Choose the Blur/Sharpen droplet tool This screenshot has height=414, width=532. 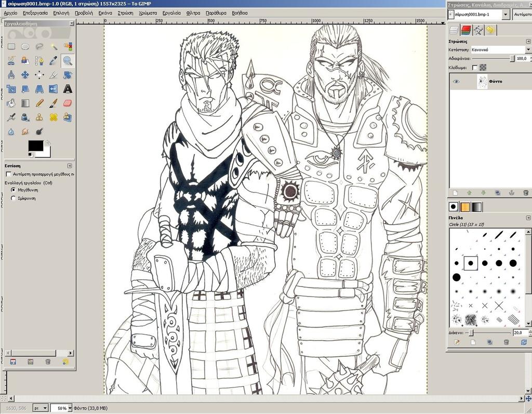(11, 132)
